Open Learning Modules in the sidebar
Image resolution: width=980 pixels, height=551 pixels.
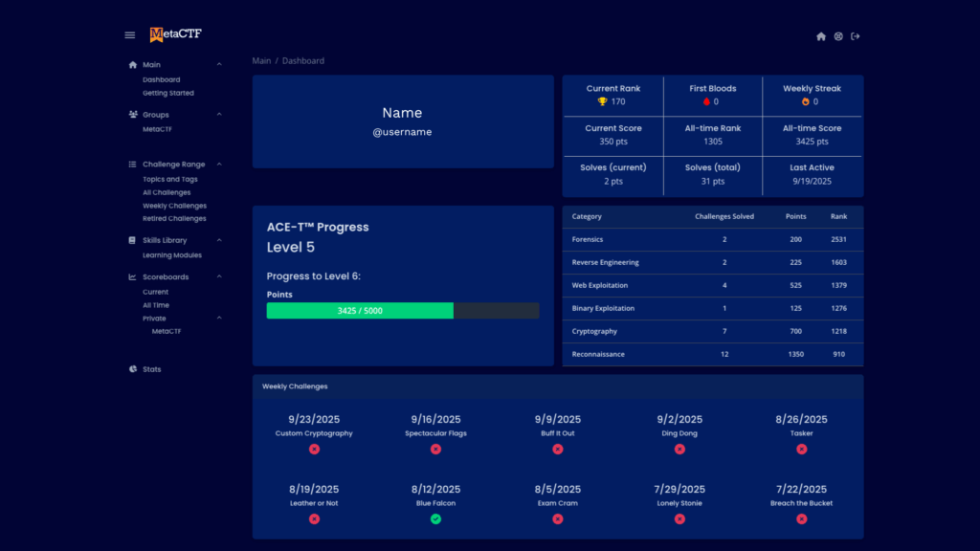(x=172, y=255)
